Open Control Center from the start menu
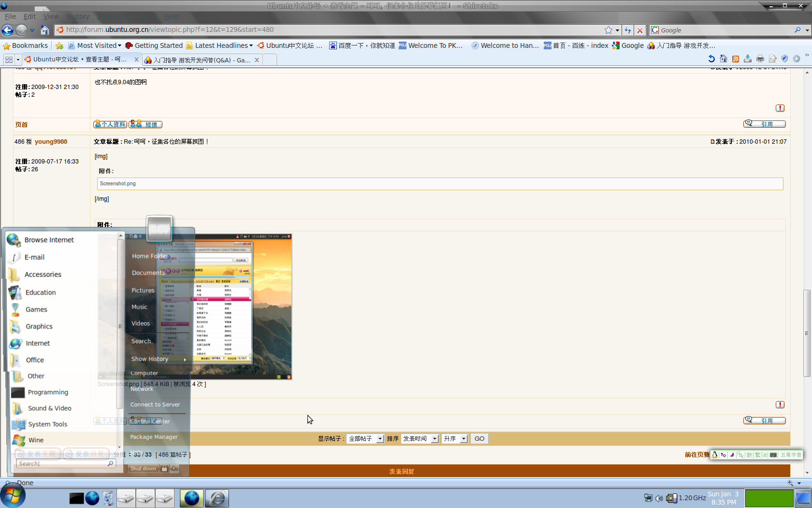The width and height of the screenshot is (812, 508). pyautogui.click(x=150, y=421)
